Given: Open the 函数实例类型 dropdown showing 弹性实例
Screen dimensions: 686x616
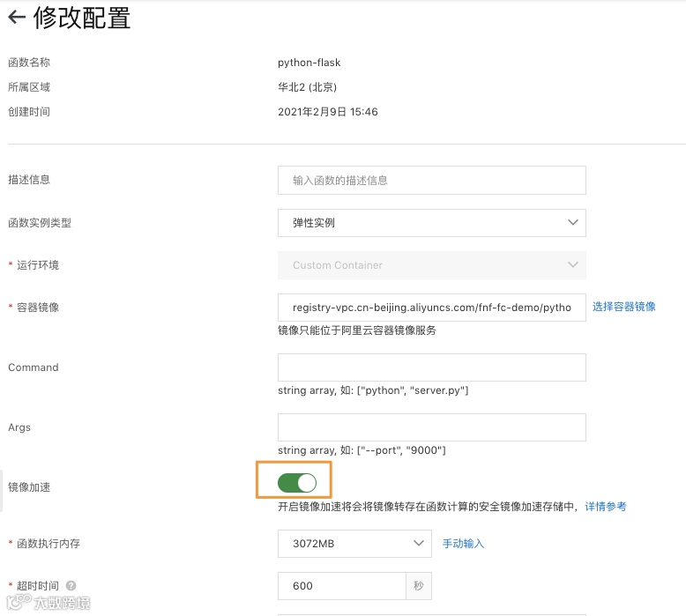Looking at the screenshot, I should (x=432, y=223).
